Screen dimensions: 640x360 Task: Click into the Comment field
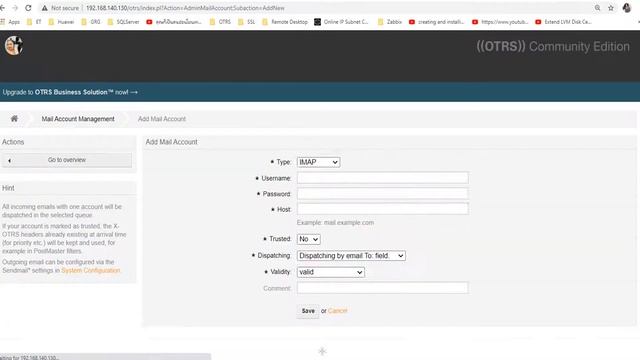(382, 287)
